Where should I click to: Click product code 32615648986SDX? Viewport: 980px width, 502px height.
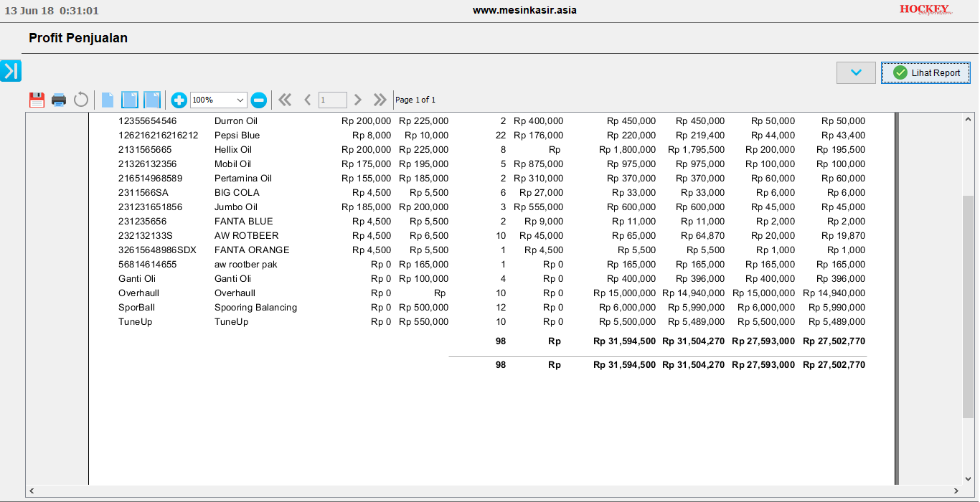tap(157, 250)
